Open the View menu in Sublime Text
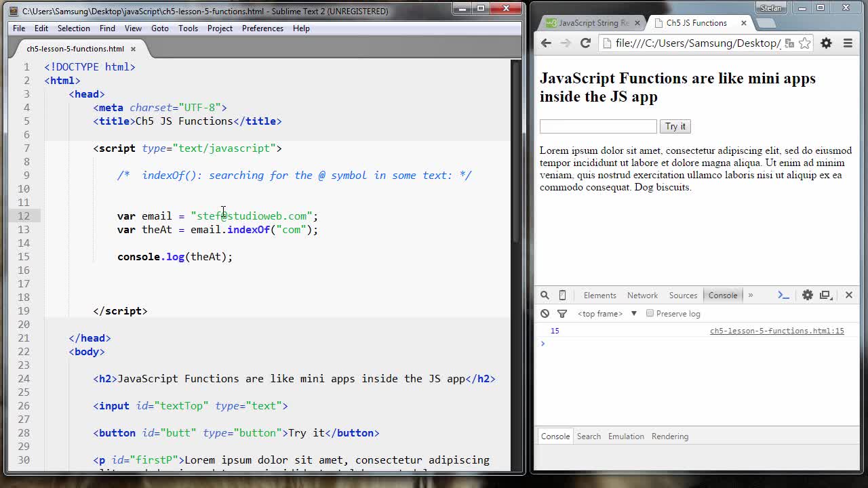868x488 pixels. point(133,28)
